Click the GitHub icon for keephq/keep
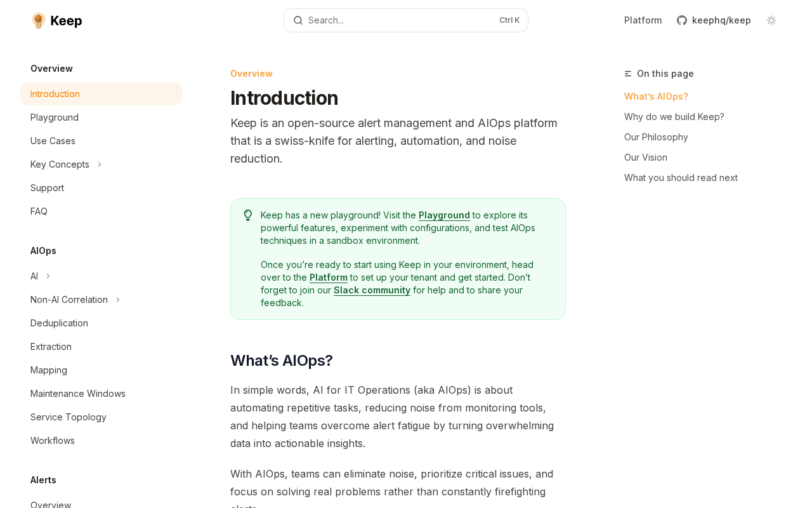Screen dimensions: 812x508 tap(682, 20)
